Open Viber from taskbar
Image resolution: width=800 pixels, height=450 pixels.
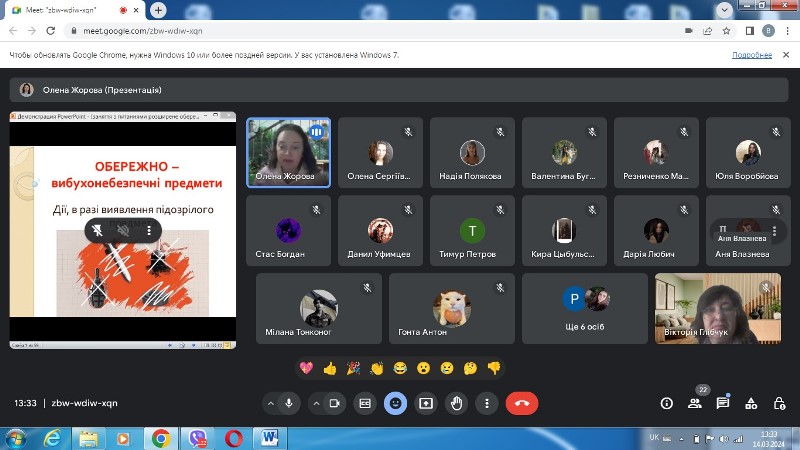click(x=197, y=439)
